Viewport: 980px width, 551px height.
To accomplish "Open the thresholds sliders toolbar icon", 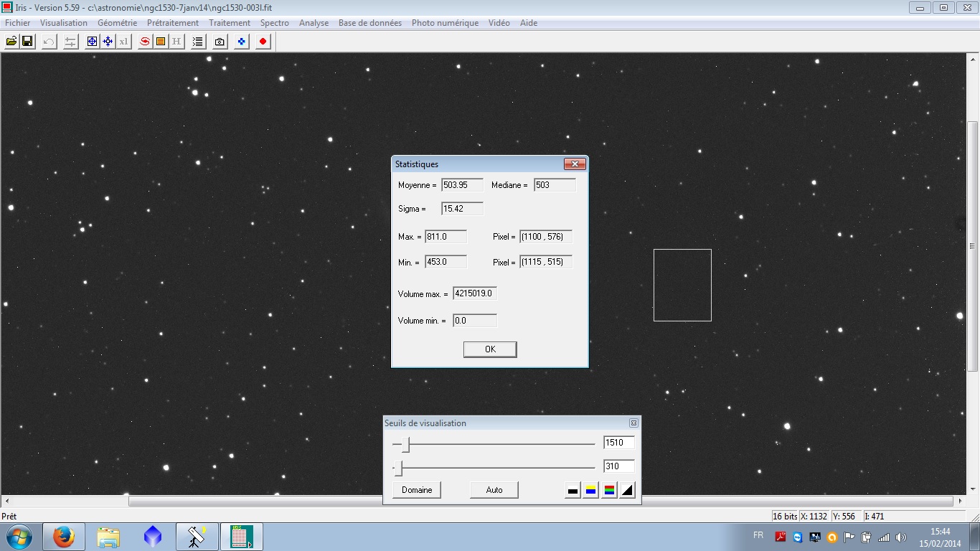I will [x=70, y=42].
